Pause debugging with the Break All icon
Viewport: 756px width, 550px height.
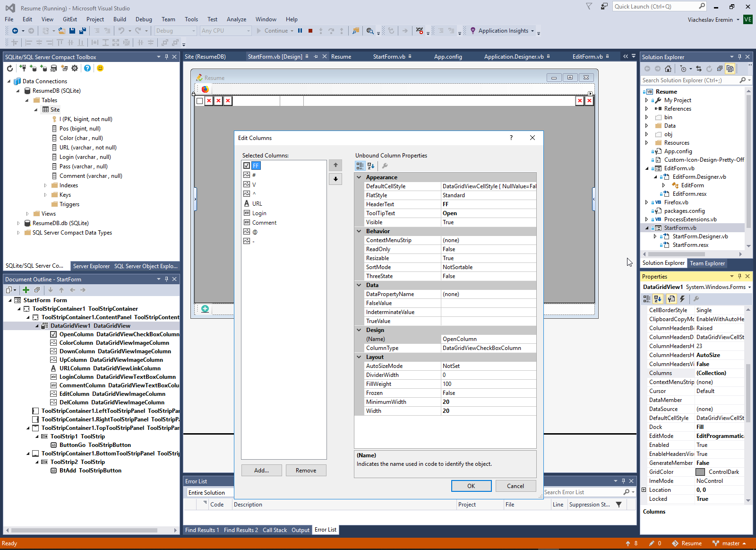click(x=300, y=31)
